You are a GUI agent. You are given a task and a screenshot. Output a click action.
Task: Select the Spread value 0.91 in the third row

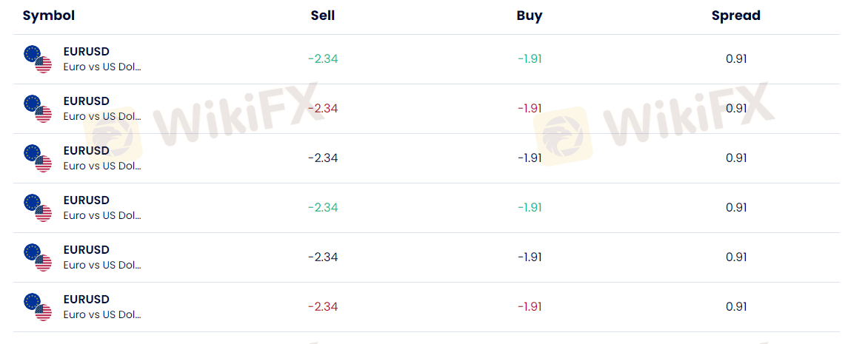tap(736, 158)
